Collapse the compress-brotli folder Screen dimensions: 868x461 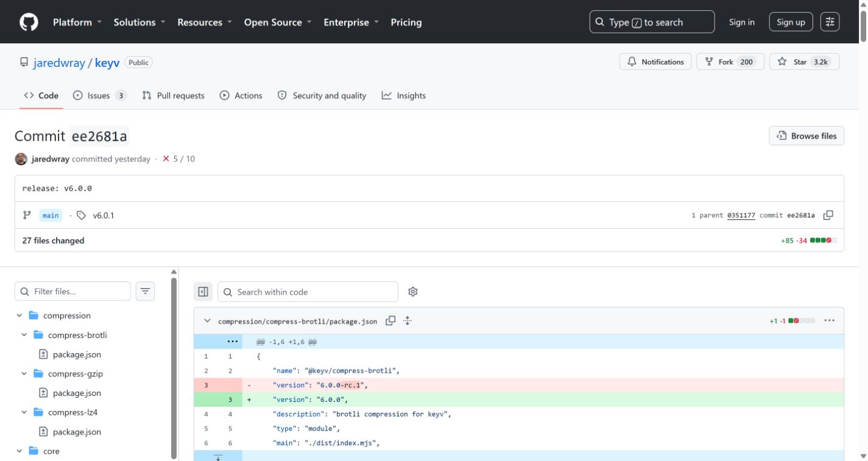24,335
